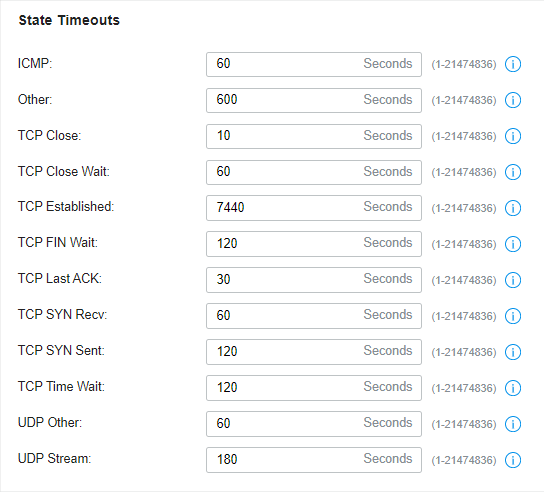Click the UDP Stream info icon
Viewport: 544px width, 492px height.
[512, 460]
